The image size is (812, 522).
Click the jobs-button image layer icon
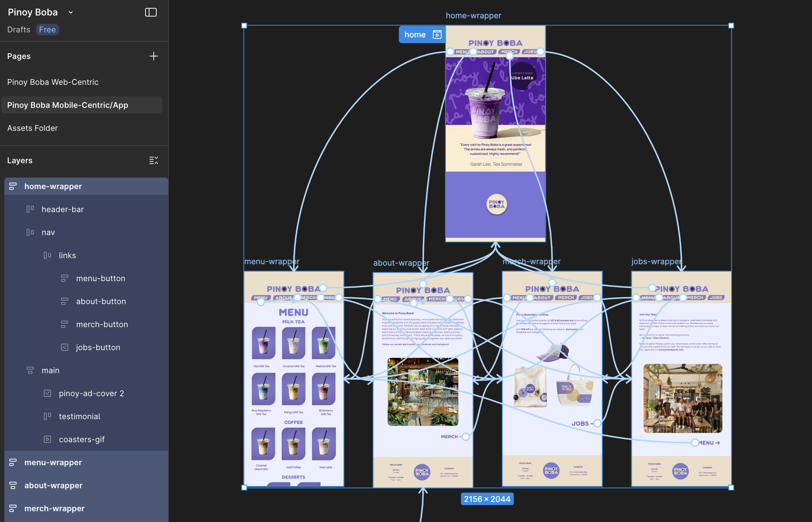(65, 347)
